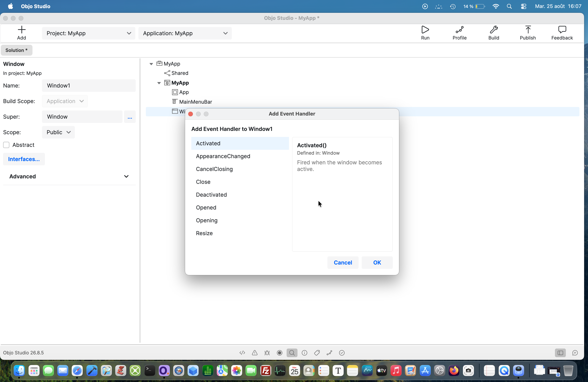This screenshot has height=382, width=588.
Task: Open System Settings from the dock
Action: click(439, 371)
